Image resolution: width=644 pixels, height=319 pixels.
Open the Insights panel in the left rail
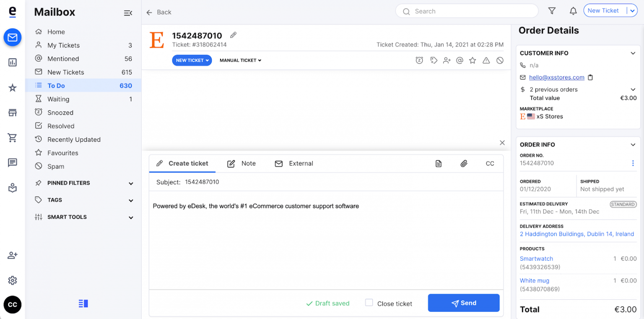(12, 62)
